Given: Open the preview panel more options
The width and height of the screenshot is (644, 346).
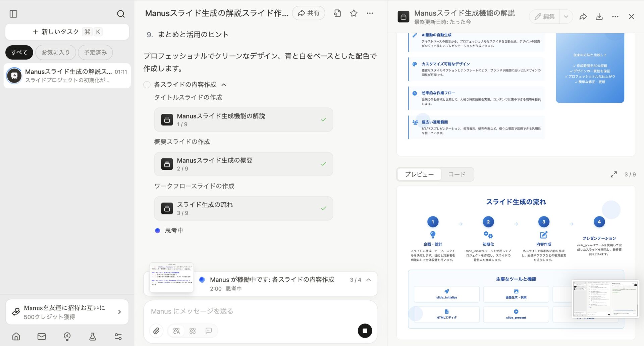Looking at the screenshot, I should pyautogui.click(x=615, y=16).
